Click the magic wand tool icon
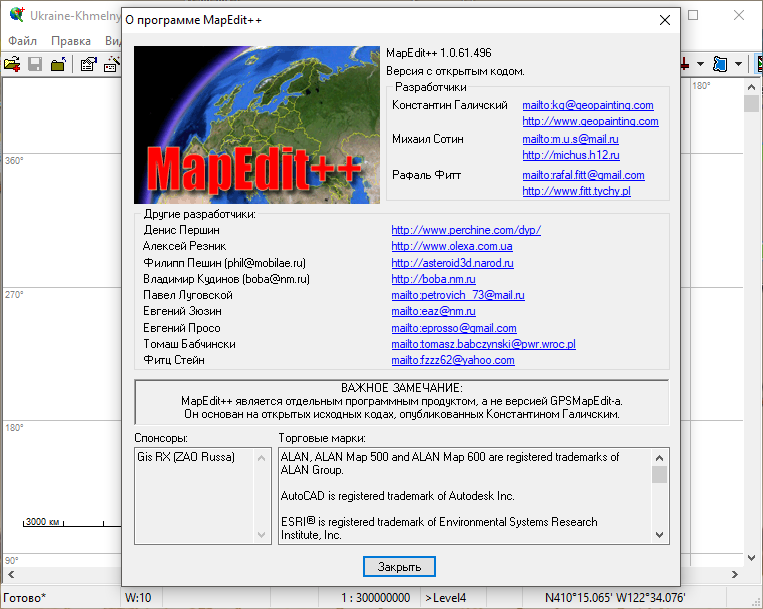The width and height of the screenshot is (763, 609). click(112, 64)
